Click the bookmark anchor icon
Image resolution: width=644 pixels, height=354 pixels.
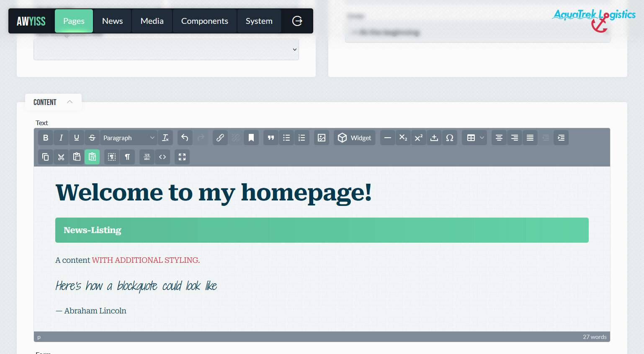click(251, 138)
